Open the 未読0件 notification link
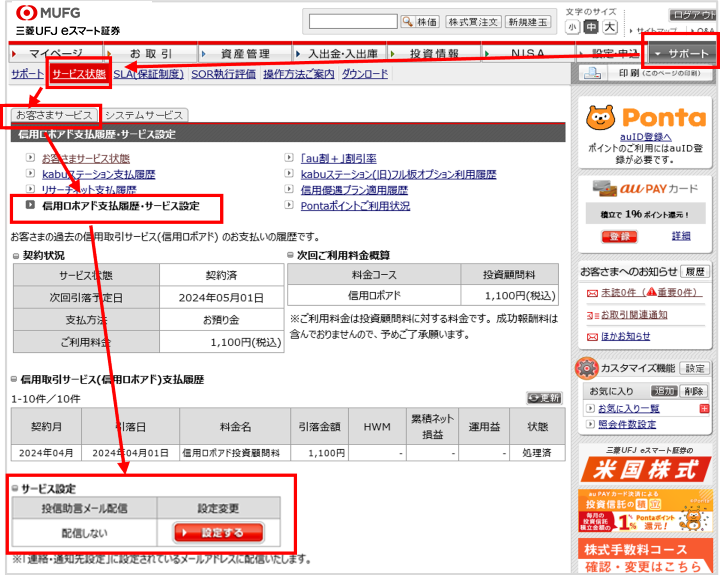720x575 pixels. tap(651, 293)
